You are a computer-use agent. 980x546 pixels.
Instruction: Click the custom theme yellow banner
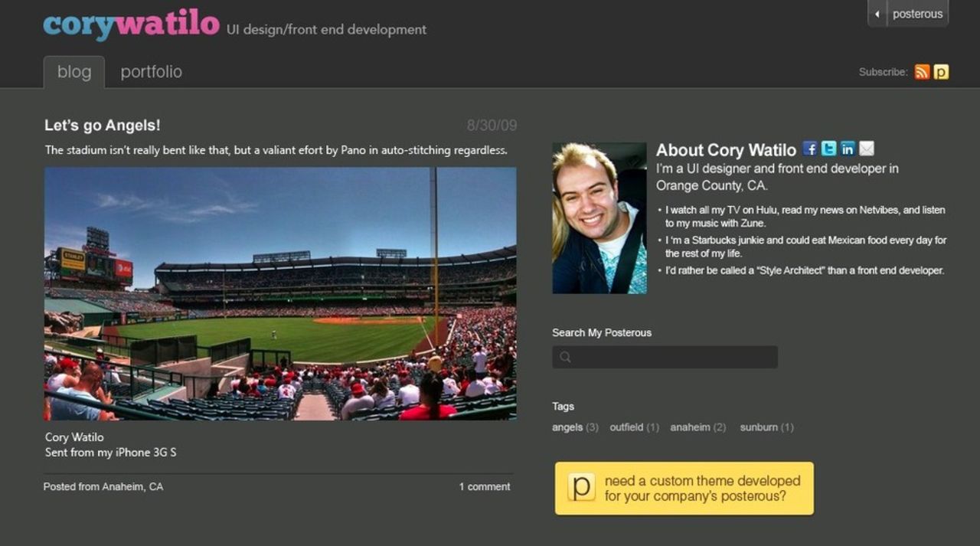click(701, 488)
